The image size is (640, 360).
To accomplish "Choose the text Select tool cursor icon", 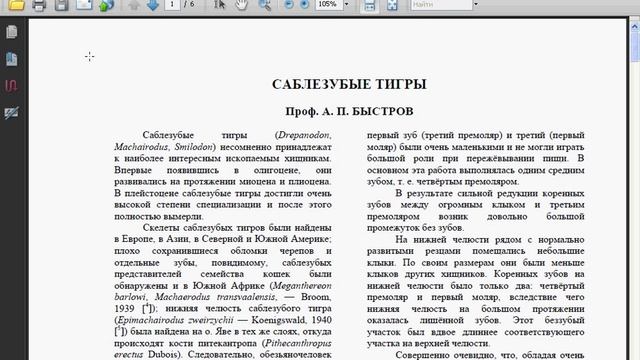I will click(x=220, y=4).
